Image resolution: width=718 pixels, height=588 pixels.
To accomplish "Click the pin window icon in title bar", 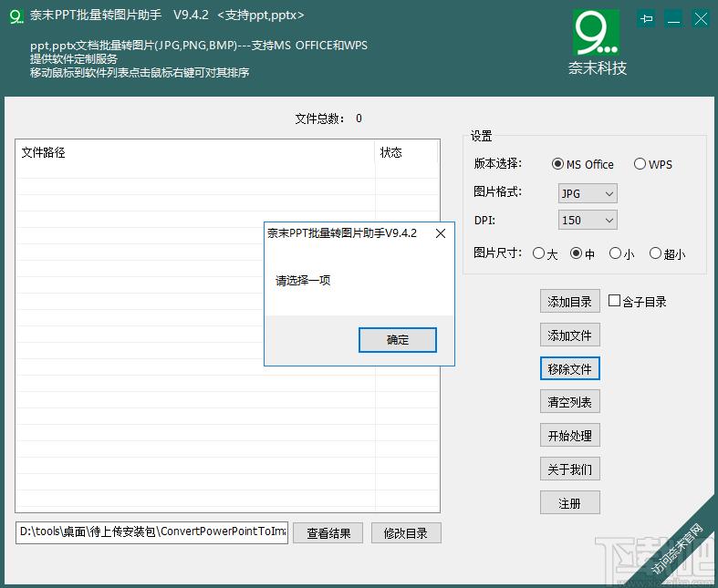I will [647, 18].
